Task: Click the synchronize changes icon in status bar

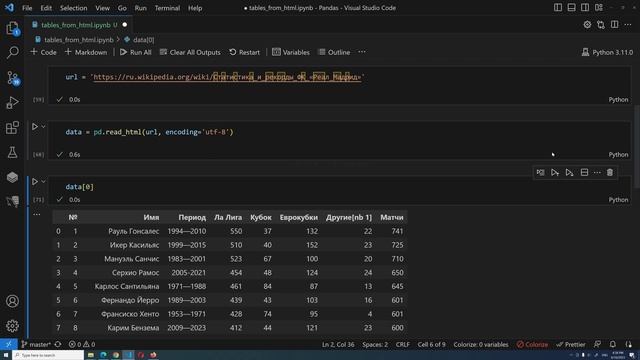Action: coord(58,344)
